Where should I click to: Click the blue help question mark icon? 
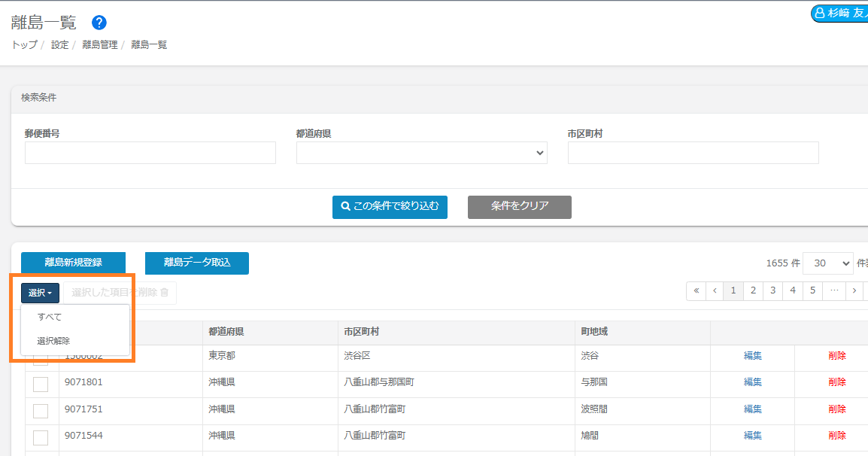[x=99, y=23]
